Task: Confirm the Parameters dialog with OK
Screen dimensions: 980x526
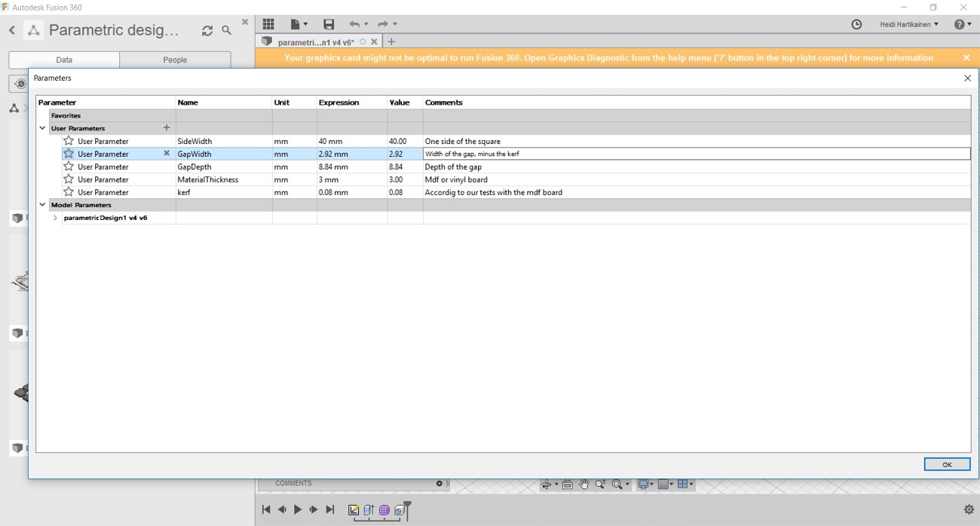Action: (x=947, y=464)
